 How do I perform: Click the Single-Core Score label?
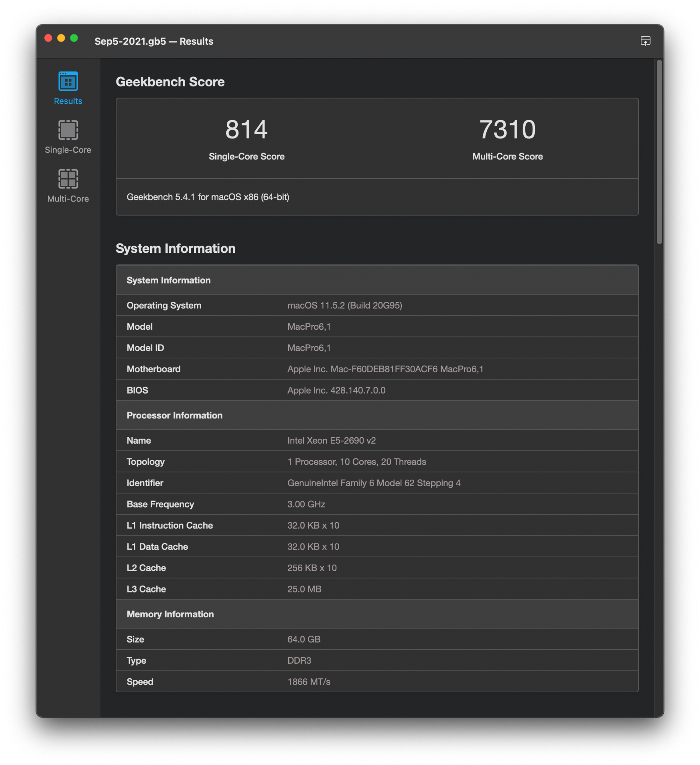(247, 156)
